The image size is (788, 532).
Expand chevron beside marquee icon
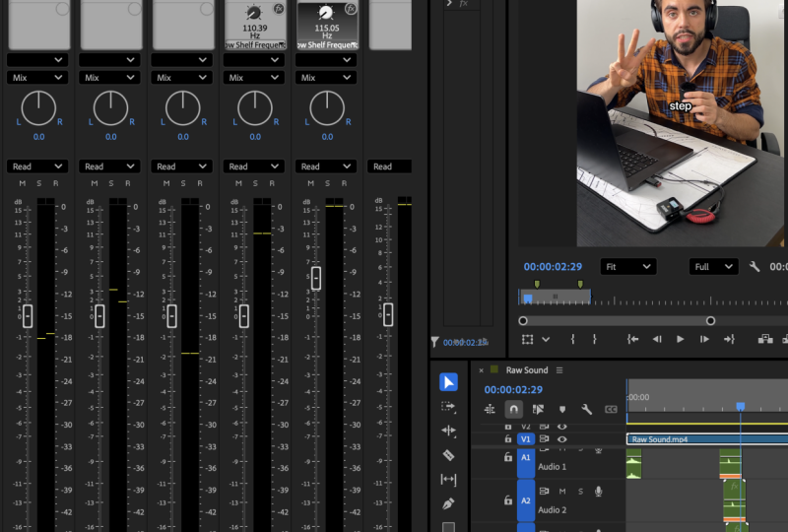[546, 340]
